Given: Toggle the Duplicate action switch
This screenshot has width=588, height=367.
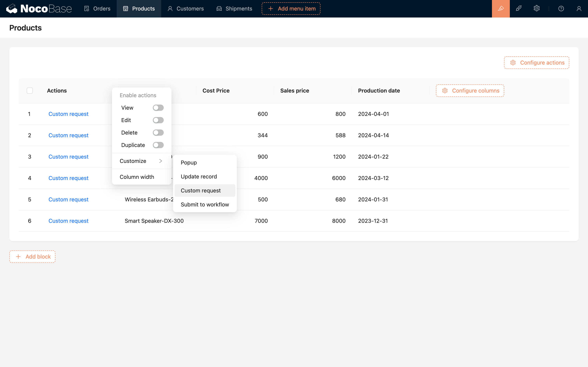Looking at the screenshot, I should click(158, 145).
